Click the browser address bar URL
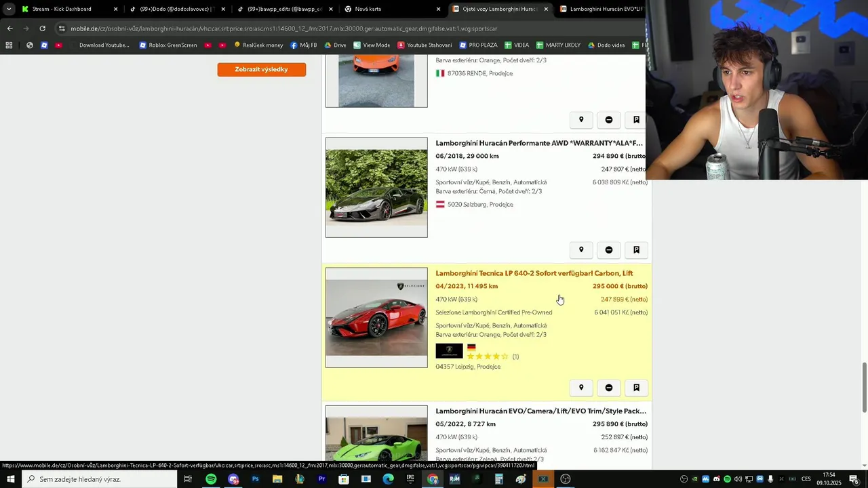 pos(285,28)
